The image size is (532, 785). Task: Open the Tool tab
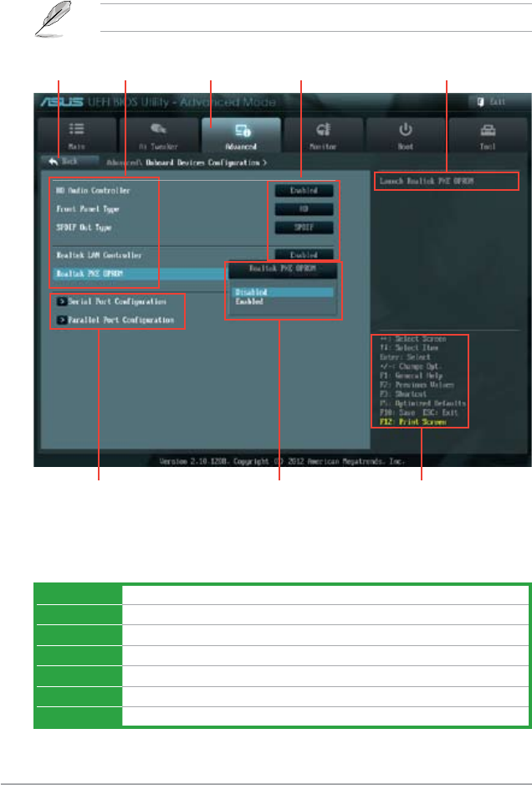tap(488, 136)
